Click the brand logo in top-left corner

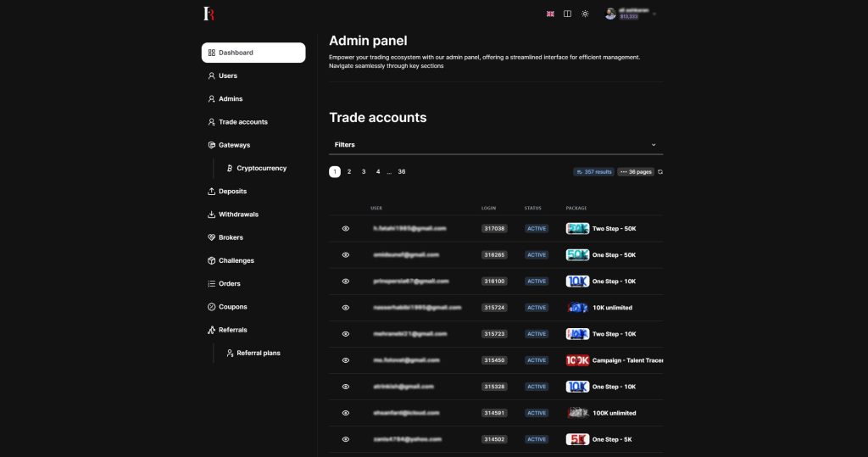209,14
